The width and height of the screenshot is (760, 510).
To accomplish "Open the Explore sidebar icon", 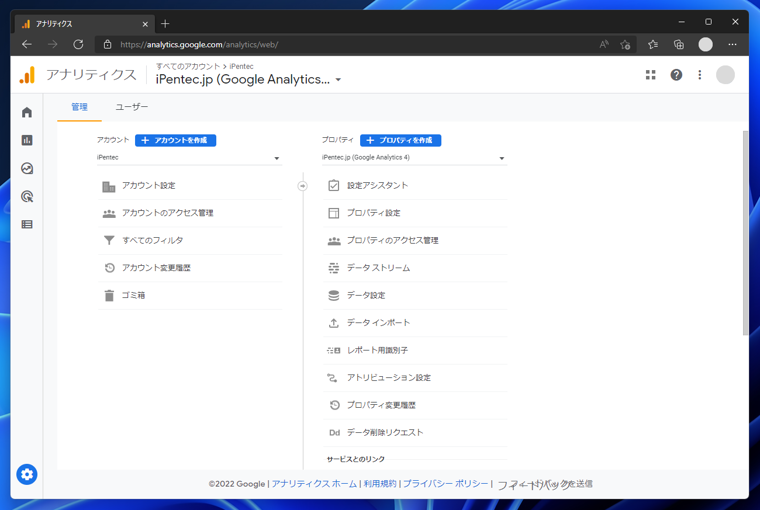I will click(27, 168).
